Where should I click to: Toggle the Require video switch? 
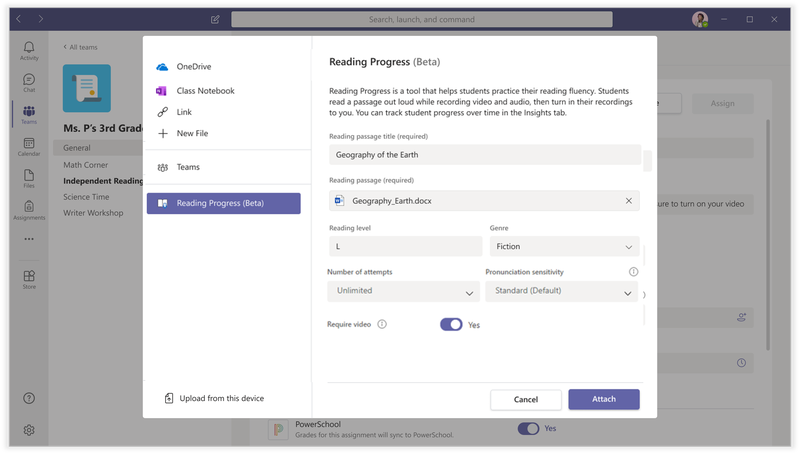coord(451,324)
